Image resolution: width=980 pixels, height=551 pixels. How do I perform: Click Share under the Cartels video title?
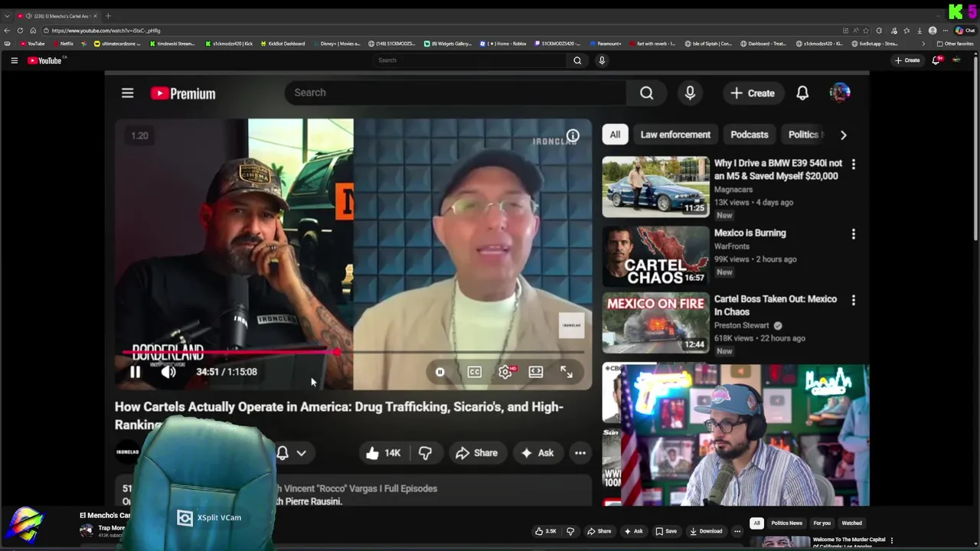click(x=476, y=453)
